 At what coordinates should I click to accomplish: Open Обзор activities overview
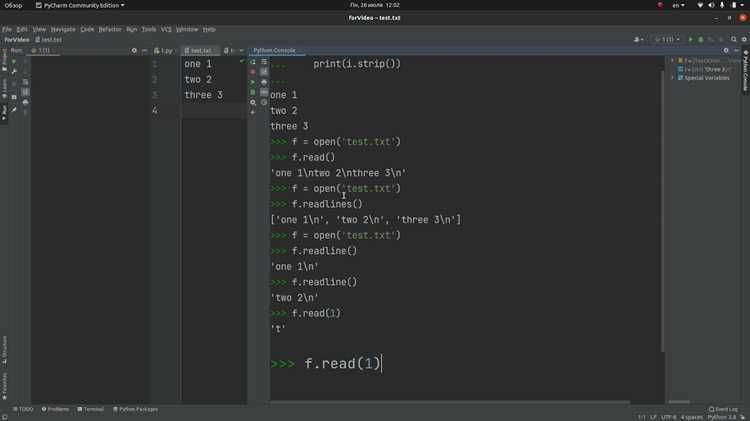(x=13, y=5)
